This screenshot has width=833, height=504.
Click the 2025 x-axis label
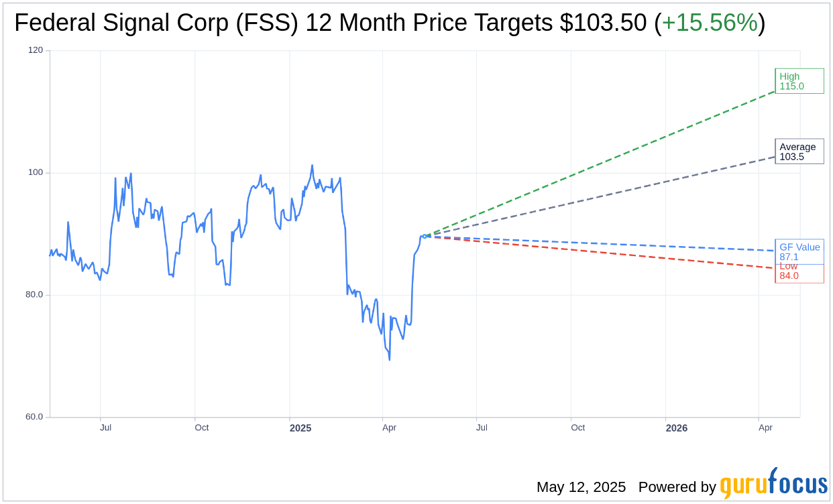point(300,428)
